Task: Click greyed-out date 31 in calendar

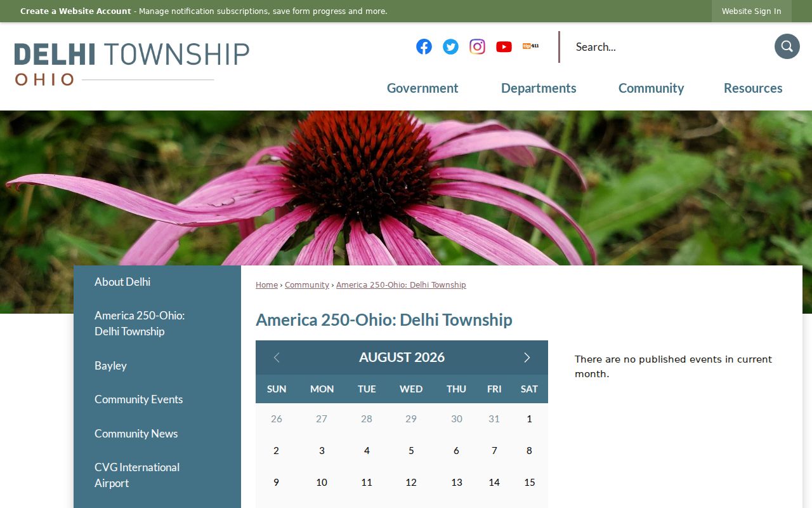Action: (494, 419)
